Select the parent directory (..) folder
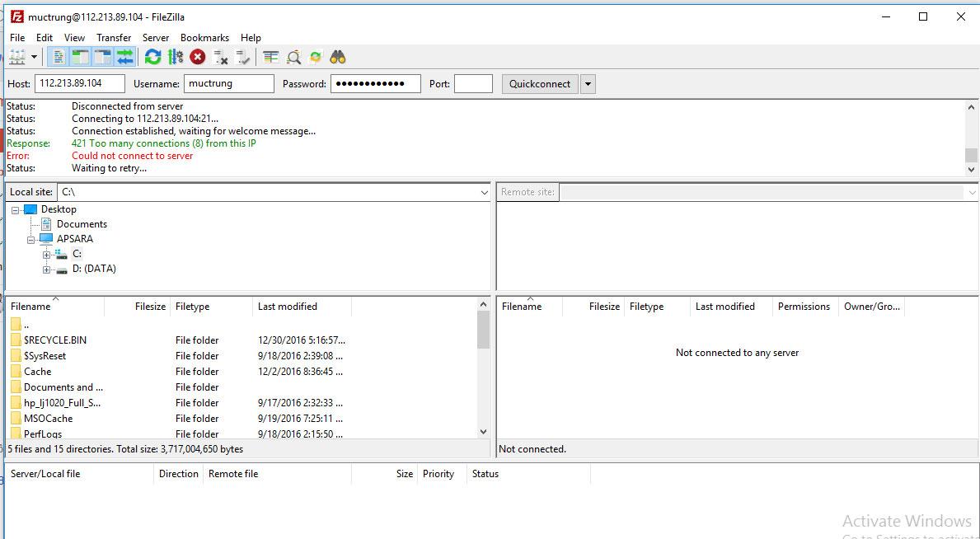The image size is (980, 539). click(x=26, y=325)
